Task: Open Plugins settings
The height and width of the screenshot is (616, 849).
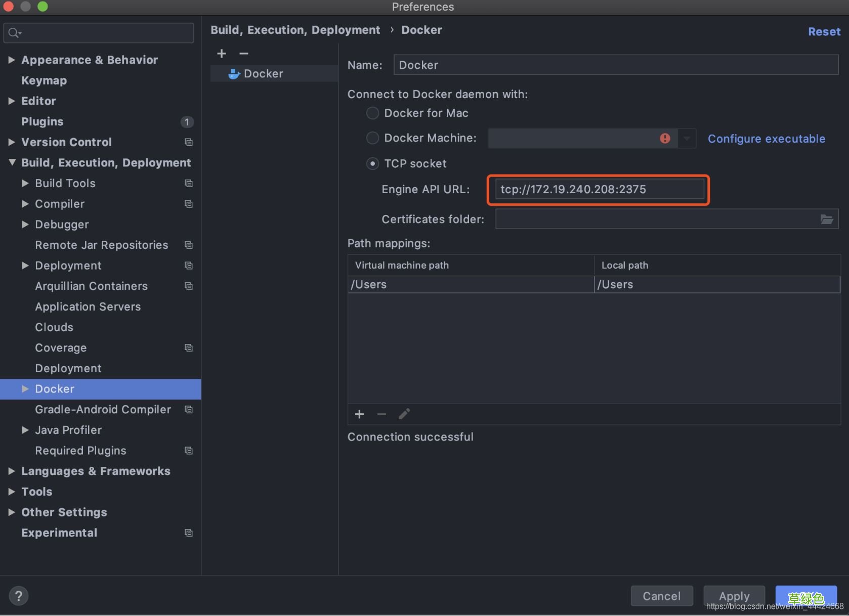Action: pos(43,121)
